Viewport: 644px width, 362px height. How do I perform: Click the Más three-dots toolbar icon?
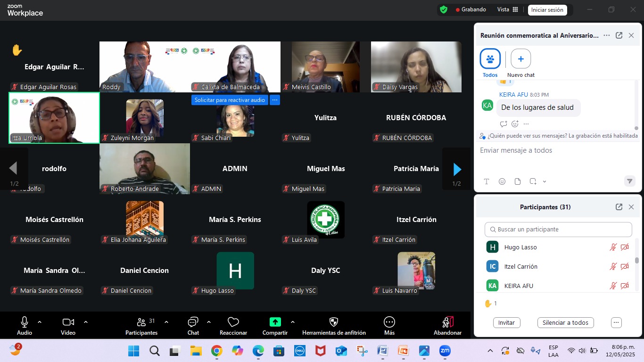click(389, 322)
